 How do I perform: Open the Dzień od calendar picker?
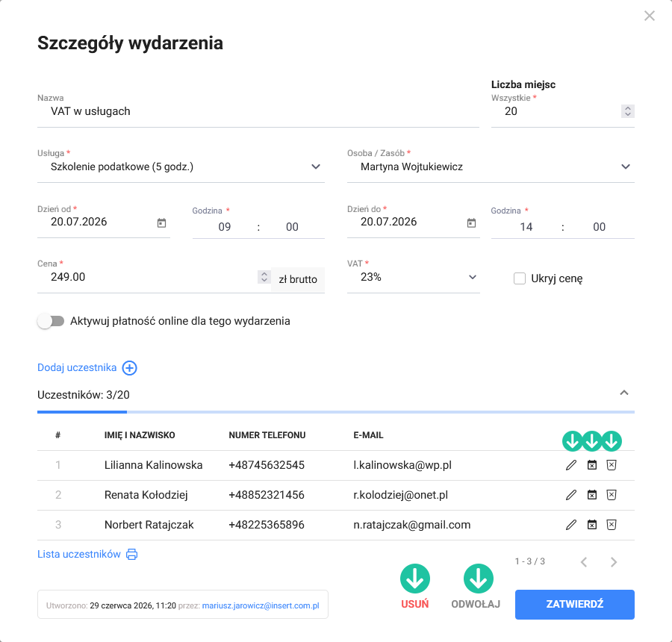tap(161, 223)
